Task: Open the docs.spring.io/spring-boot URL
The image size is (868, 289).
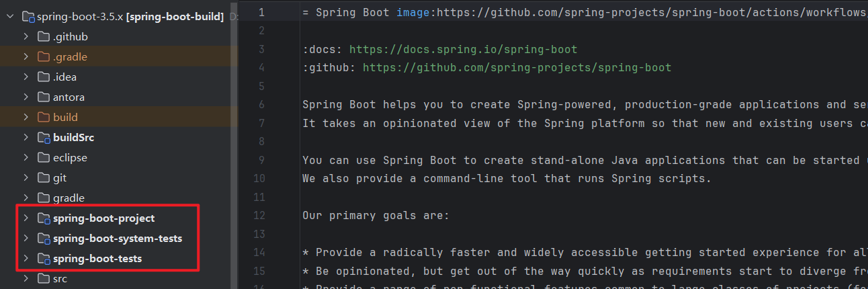Action: [x=464, y=50]
